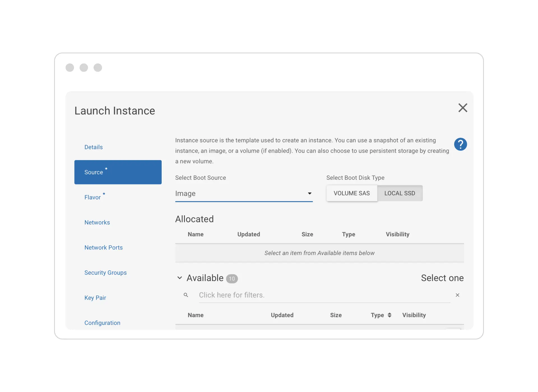Collapse the Available section chevron
This screenshot has width=538, height=392.
click(x=180, y=278)
